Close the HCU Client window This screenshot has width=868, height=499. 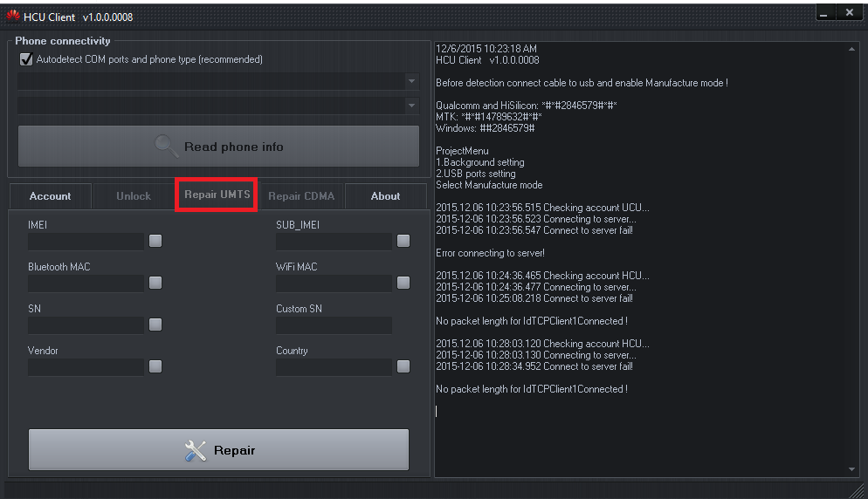point(849,12)
